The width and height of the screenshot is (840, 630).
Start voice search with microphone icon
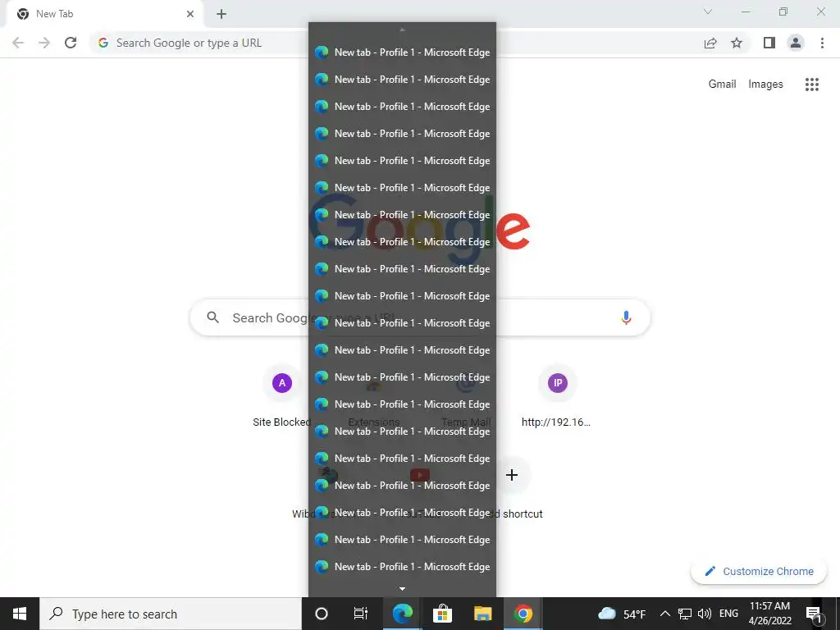point(626,317)
